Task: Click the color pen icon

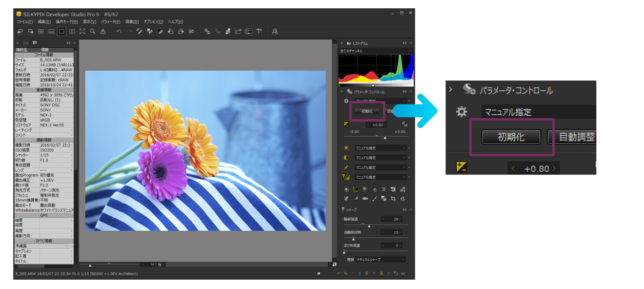Action: point(346,167)
